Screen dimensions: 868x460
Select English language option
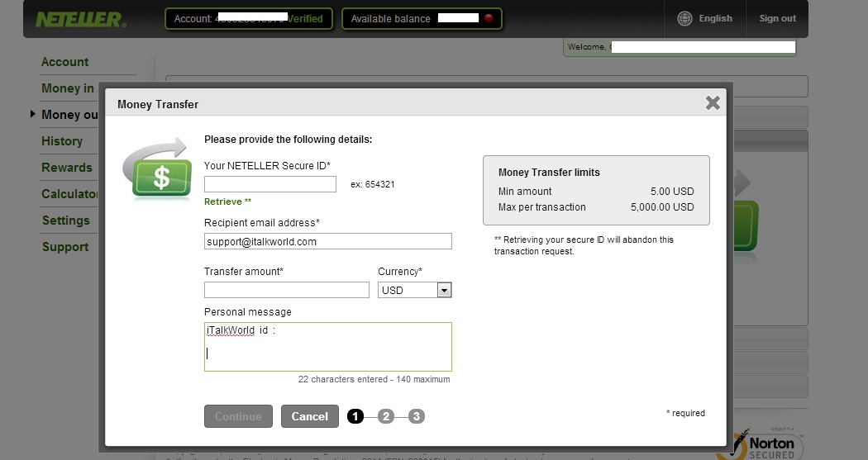tap(715, 18)
